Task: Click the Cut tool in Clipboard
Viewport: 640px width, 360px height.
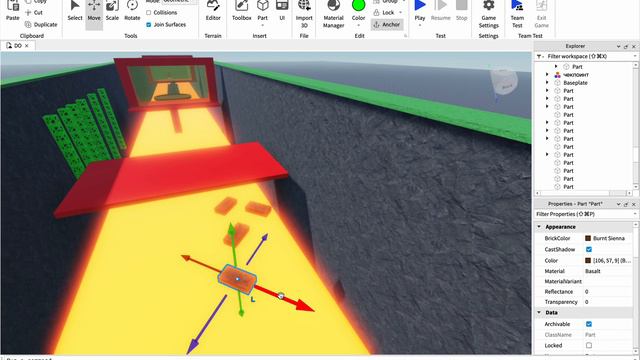Action: (x=34, y=13)
